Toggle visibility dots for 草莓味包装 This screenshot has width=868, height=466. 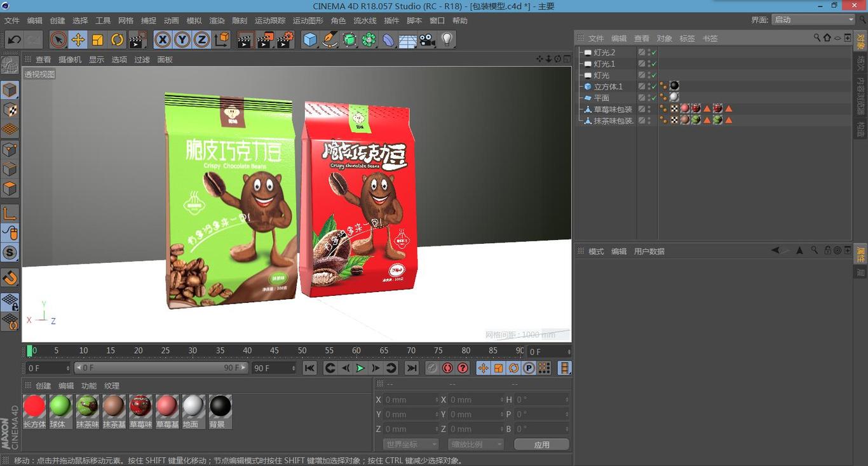(649, 110)
